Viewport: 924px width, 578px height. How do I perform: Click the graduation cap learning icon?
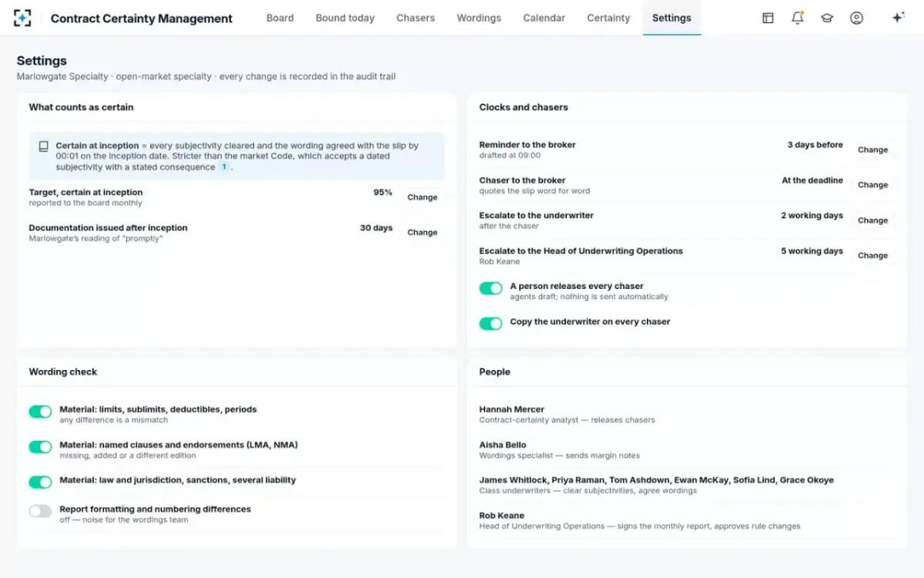coord(827,18)
